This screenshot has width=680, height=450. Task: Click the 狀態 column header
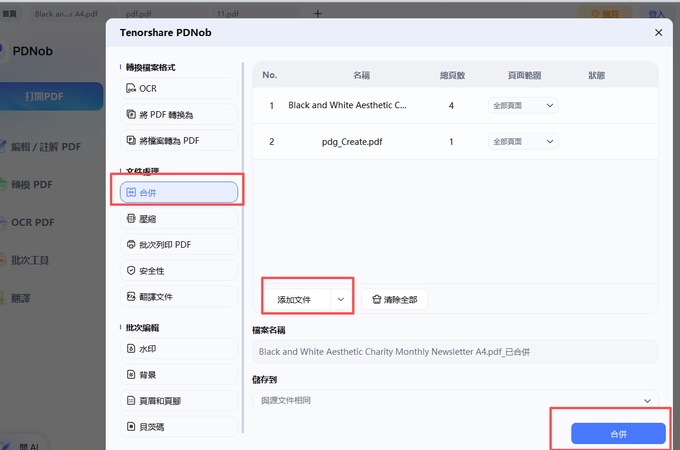[x=596, y=75]
